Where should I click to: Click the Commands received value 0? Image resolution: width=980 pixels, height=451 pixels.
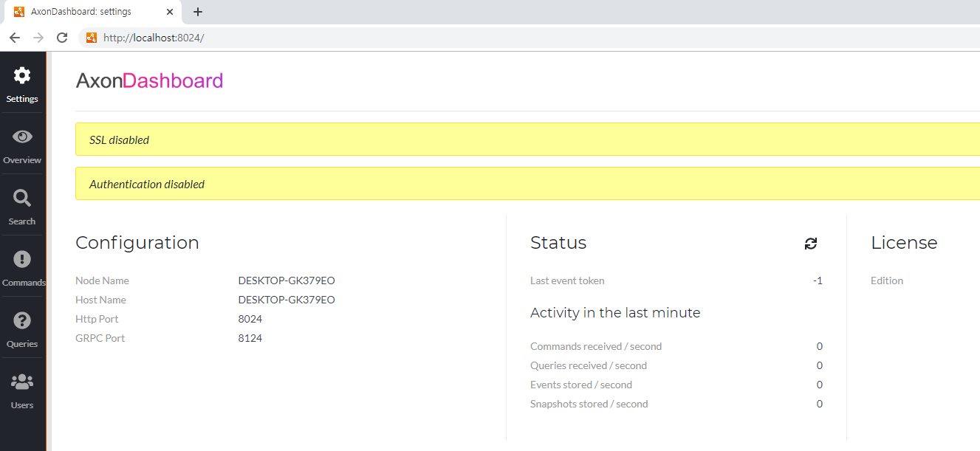[x=820, y=346]
